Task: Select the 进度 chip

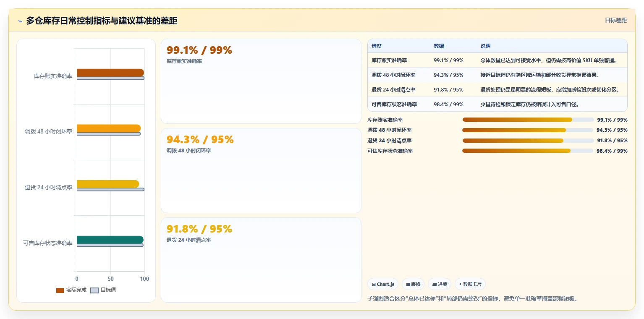Action: pos(440,284)
